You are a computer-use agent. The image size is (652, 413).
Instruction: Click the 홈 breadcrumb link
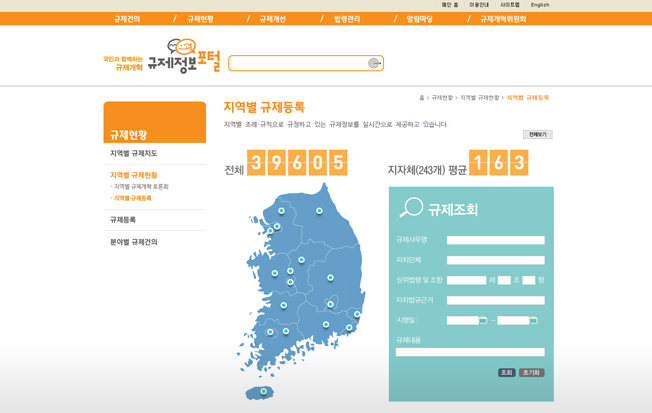tap(422, 98)
